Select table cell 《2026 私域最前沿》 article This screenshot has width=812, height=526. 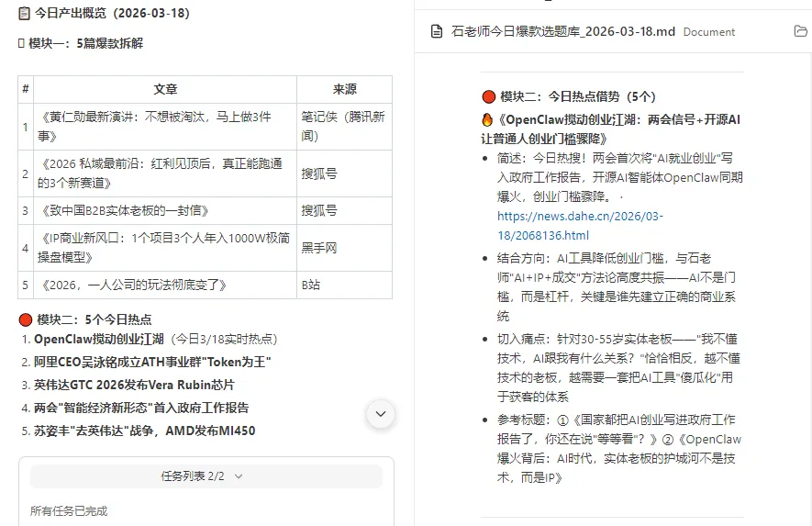[165, 173]
